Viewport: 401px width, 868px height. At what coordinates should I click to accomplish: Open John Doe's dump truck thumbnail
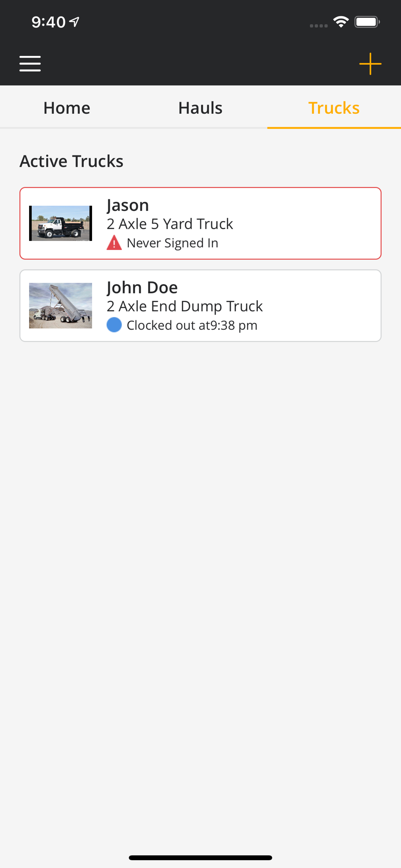click(x=60, y=306)
